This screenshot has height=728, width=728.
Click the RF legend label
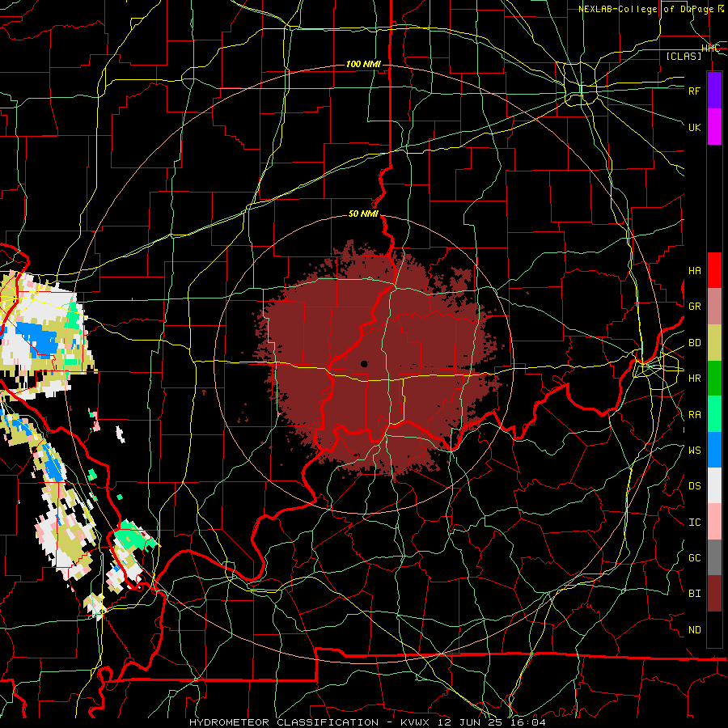coord(694,91)
